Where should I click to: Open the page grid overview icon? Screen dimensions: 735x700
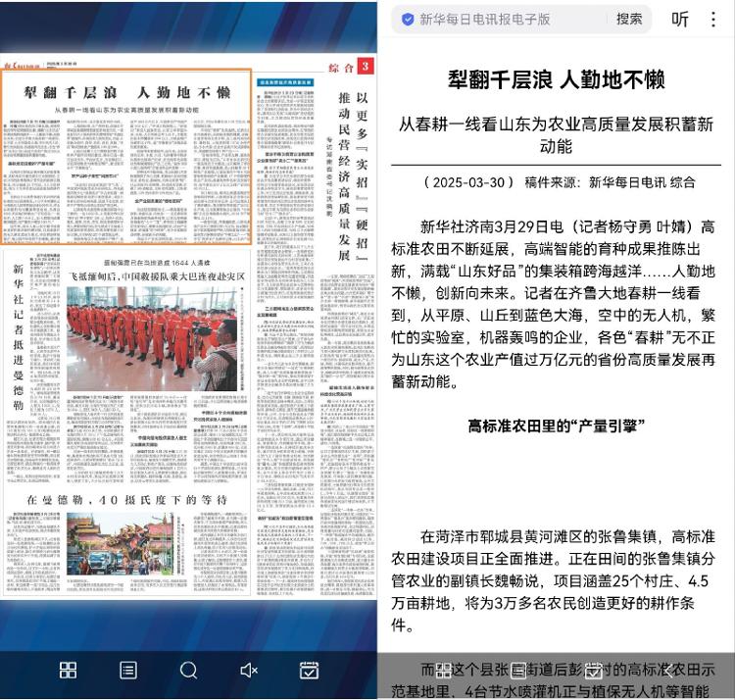68,671
